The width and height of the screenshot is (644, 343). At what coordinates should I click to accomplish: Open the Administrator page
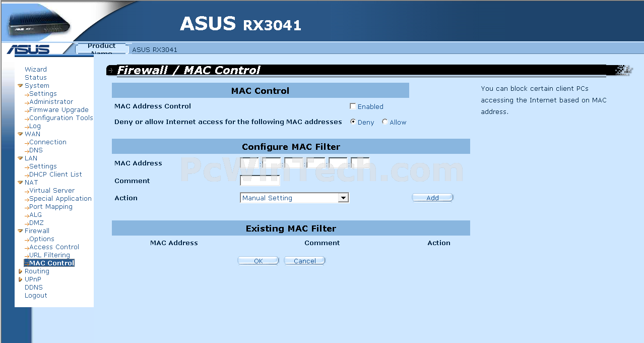pyautogui.click(x=51, y=102)
